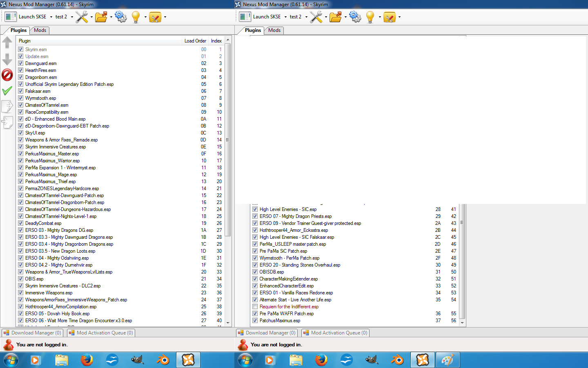Uncheck the PatchusMaximus.esp plugin checkbox
This screenshot has width=588, height=368.
[255, 321]
